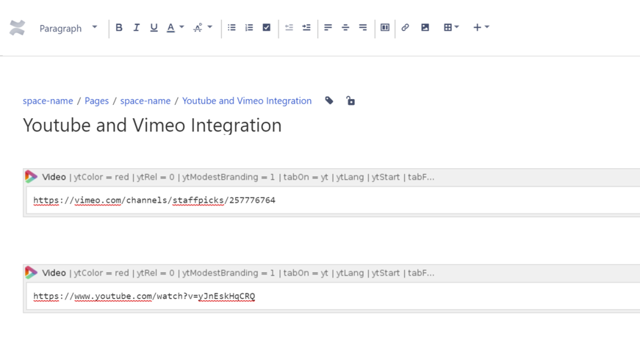This screenshot has height=364, width=640.
Task: Open the Paragraph style dropdown
Action: pyautogui.click(x=68, y=28)
